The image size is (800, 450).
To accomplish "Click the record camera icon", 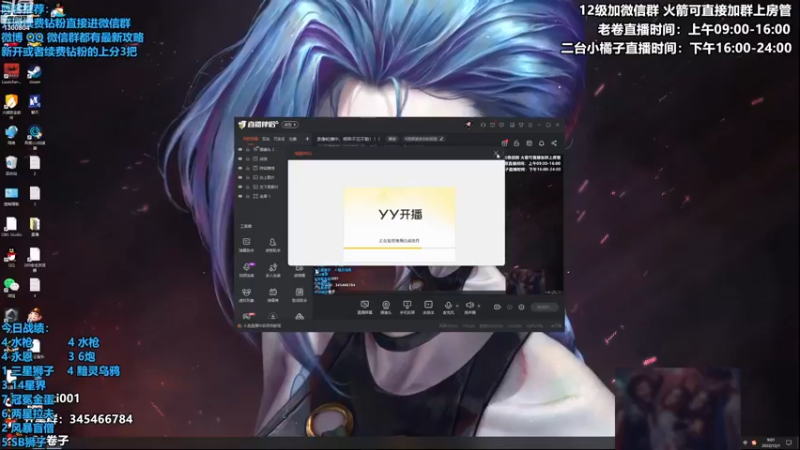I will pyautogui.click(x=497, y=307).
